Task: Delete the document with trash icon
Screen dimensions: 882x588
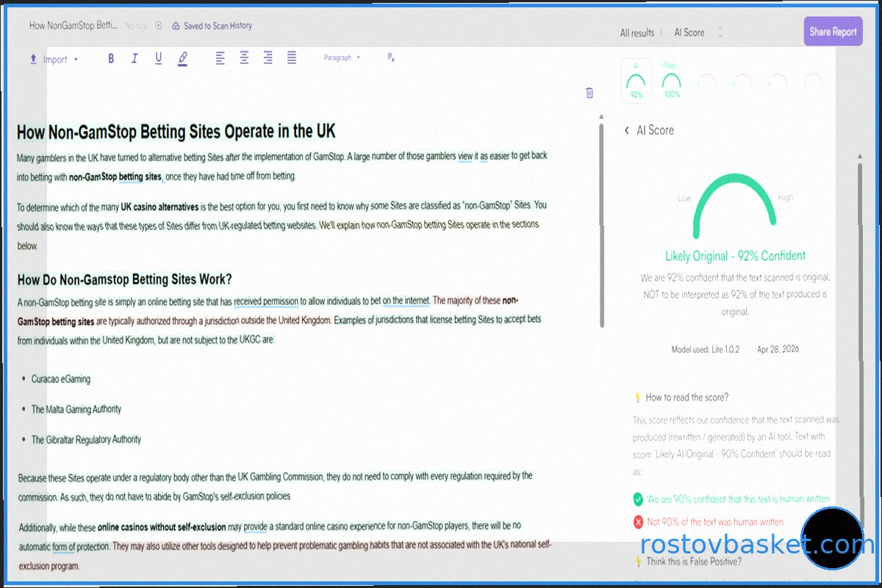Action: point(589,93)
